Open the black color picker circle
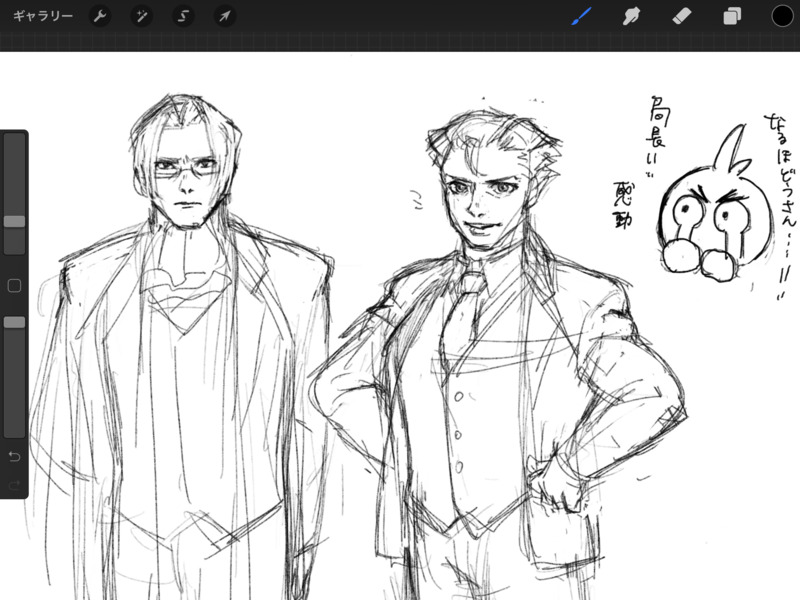The width and height of the screenshot is (800, 600). (x=782, y=16)
